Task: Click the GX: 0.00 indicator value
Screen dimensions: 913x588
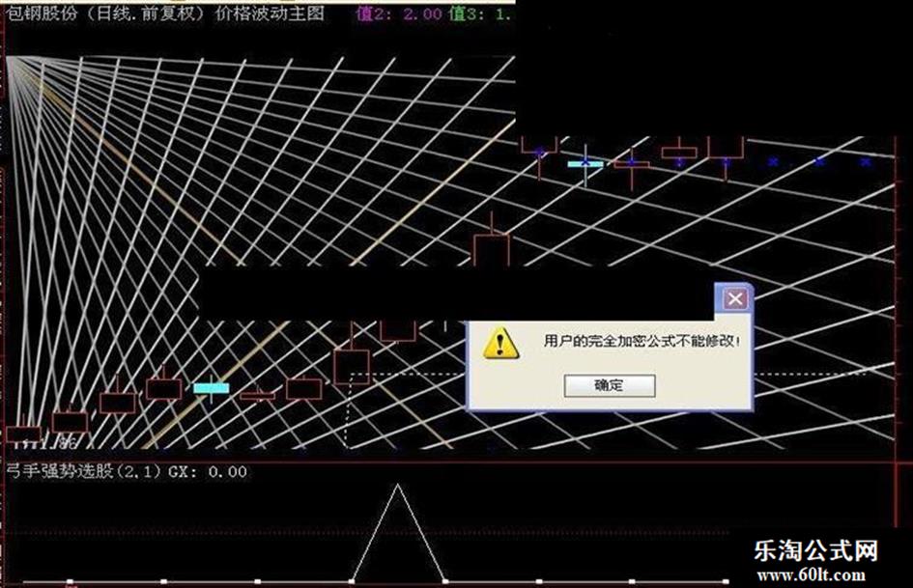Action: pyautogui.click(x=208, y=471)
